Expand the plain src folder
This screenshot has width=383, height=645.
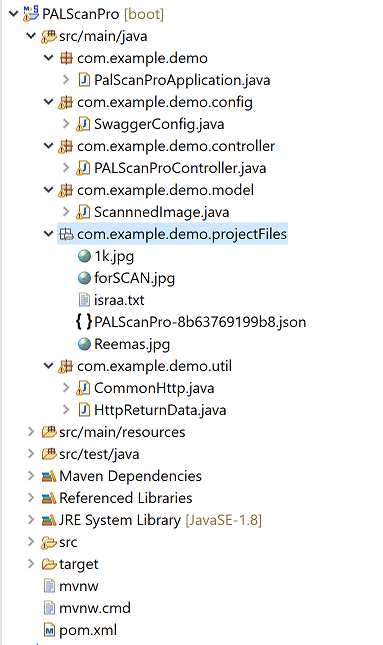(x=31, y=542)
